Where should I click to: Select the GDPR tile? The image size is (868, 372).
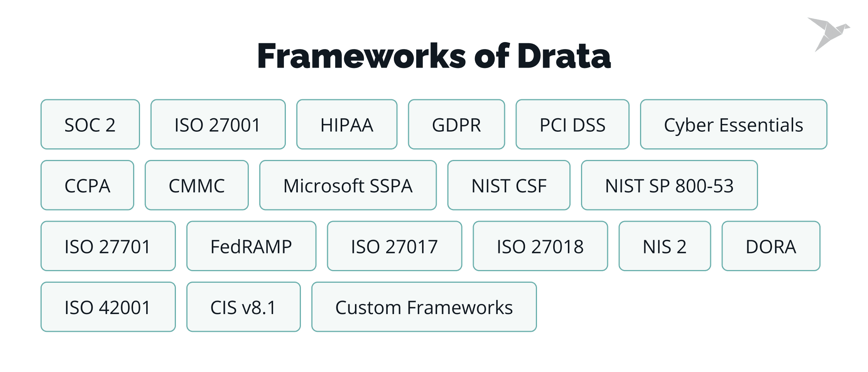click(x=456, y=124)
